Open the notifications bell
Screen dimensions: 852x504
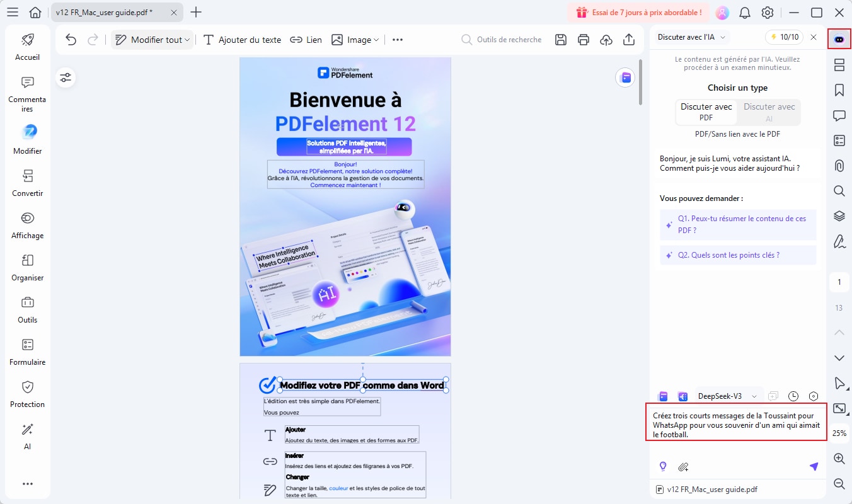pos(745,13)
